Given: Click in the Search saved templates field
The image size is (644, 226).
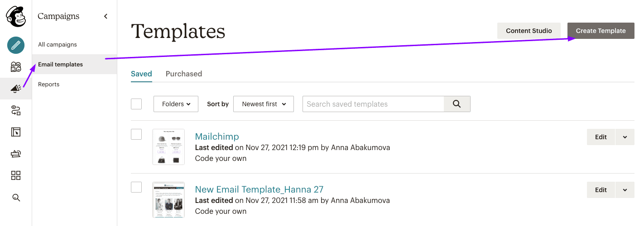Looking at the screenshot, I should click(373, 104).
